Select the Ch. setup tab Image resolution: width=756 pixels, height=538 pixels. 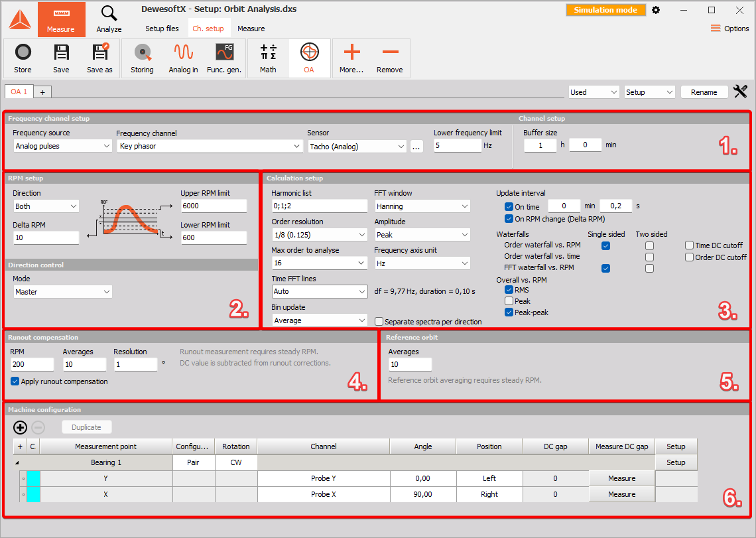pos(208,29)
